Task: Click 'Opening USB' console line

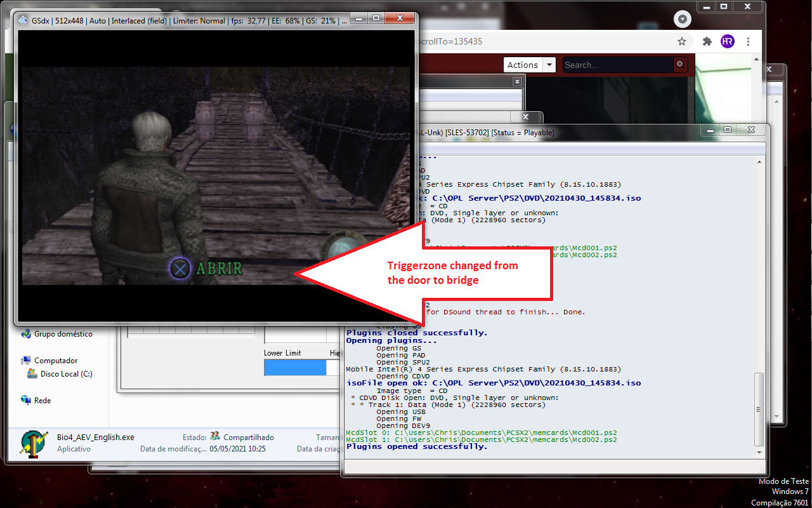Action: [x=401, y=411]
